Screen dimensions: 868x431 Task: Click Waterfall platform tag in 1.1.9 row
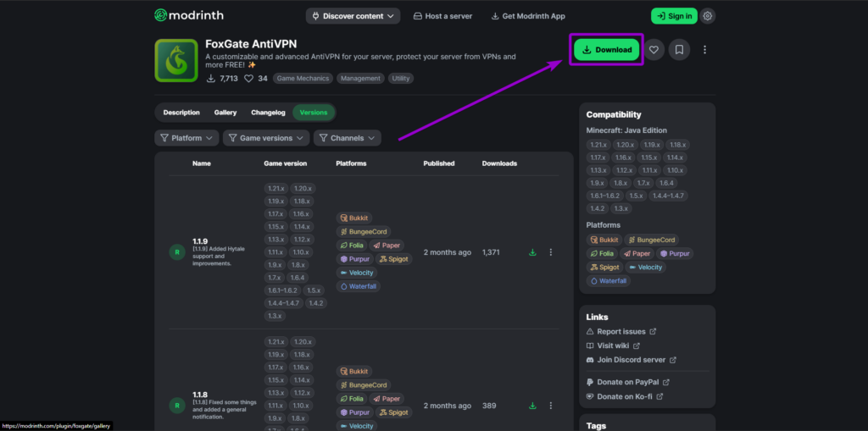(359, 286)
